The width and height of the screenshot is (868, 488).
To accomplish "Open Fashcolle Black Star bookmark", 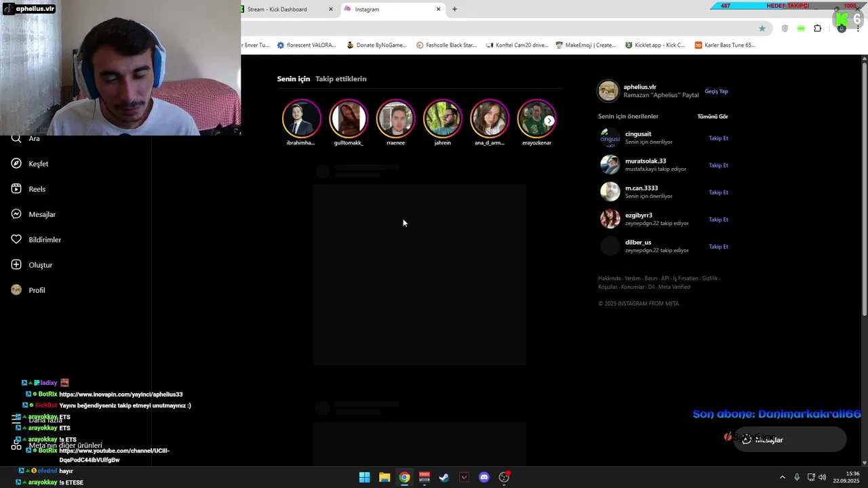I will tap(446, 45).
